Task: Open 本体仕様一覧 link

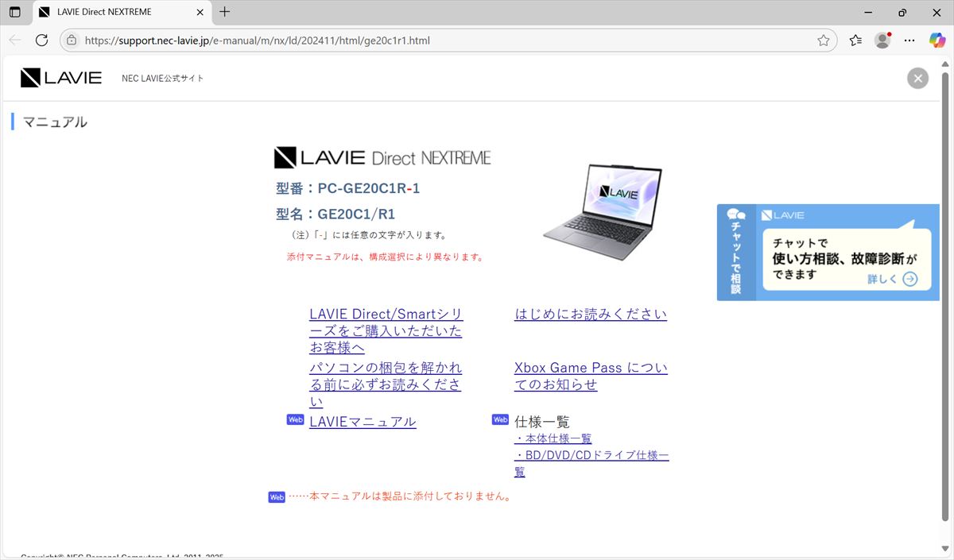Action: [553, 438]
